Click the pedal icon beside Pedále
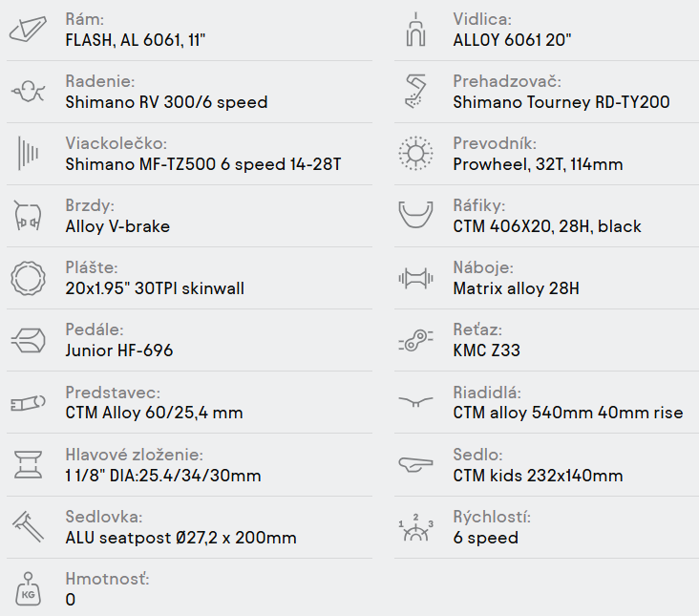699x616 pixels. coord(28,340)
